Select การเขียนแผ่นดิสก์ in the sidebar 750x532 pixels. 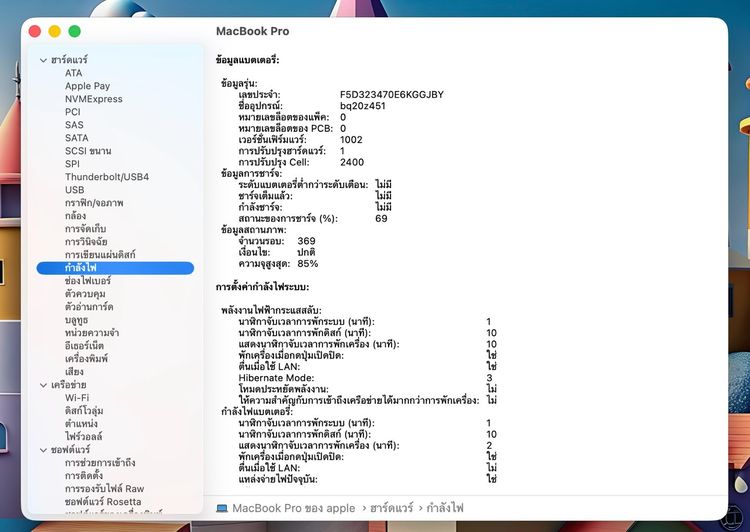tap(100, 255)
